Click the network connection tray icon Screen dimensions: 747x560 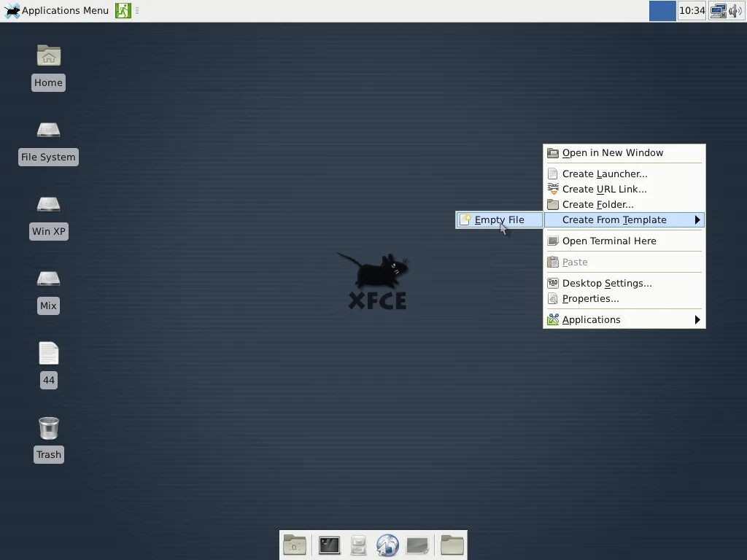718,11
